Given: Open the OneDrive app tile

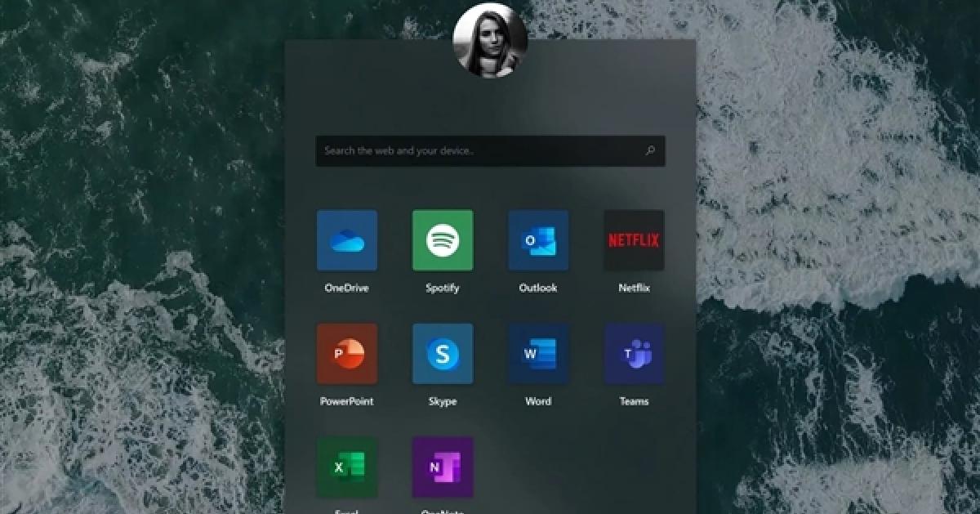Looking at the screenshot, I should (347, 240).
